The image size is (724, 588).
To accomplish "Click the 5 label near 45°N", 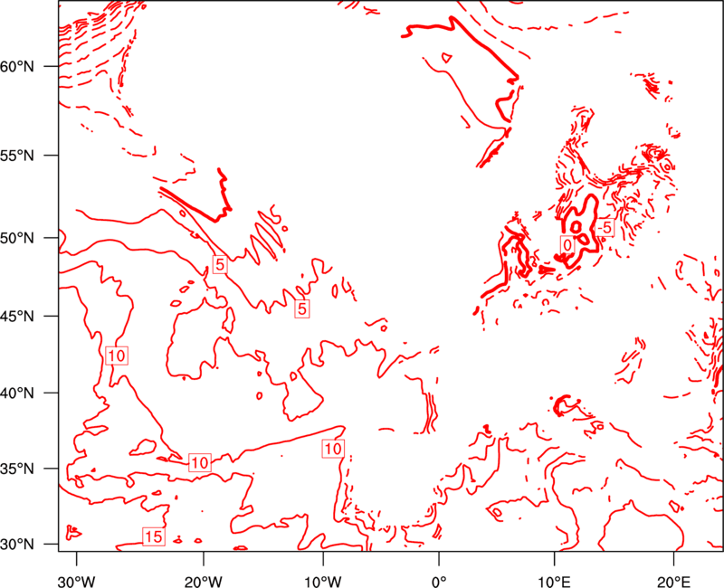I will [302, 308].
